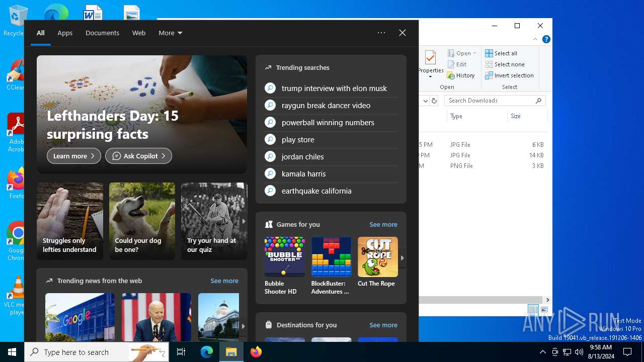Collapse the Explorer ribbon chevron
The width and height of the screenshot is (644, 362).
535,39
